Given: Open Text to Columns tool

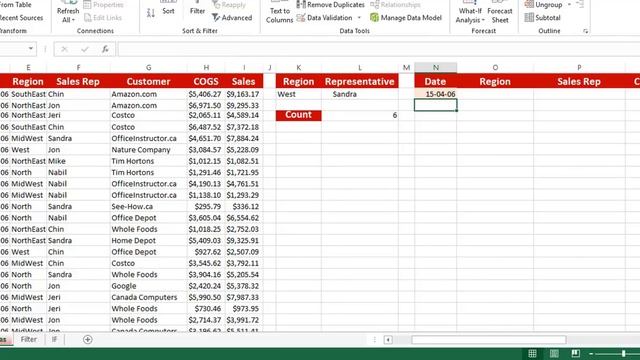Looking at the screenshot, I should [x=280, y=12].
